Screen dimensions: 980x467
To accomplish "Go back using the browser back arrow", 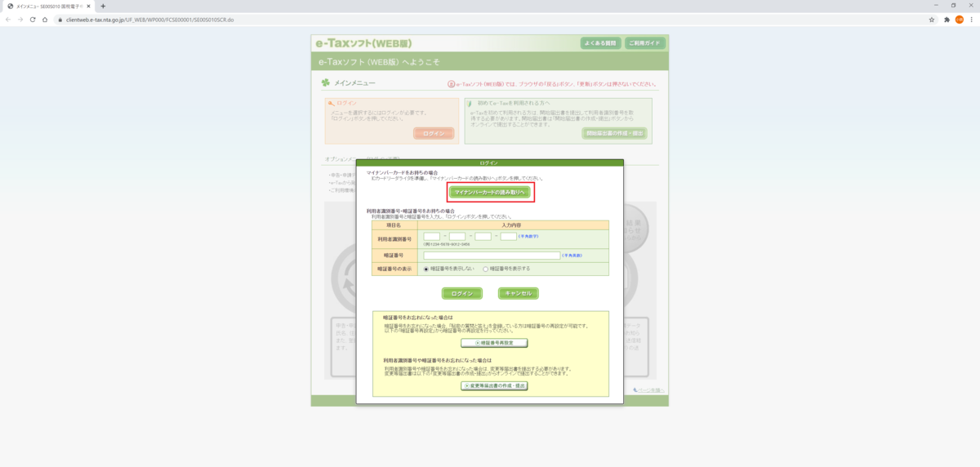I will coord(8,19).
